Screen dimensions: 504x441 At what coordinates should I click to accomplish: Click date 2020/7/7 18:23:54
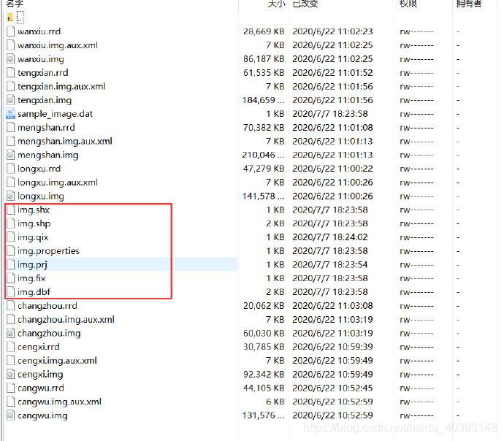[330, 264]
